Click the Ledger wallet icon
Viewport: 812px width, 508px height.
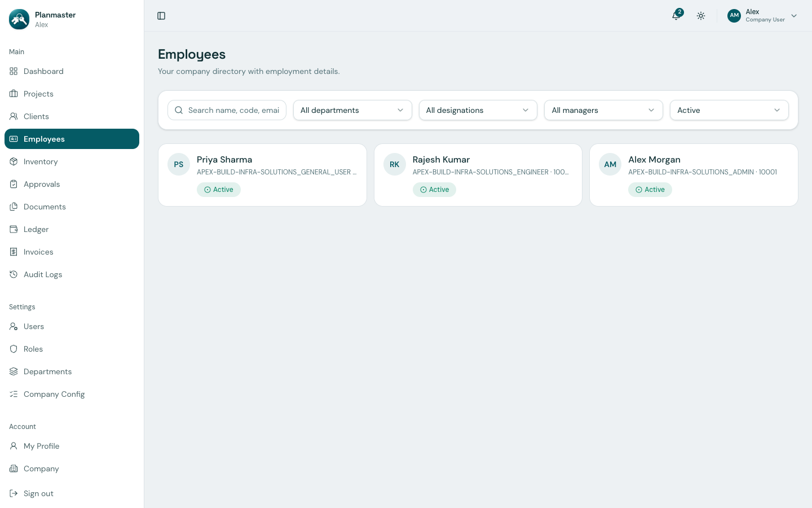pyautogui.click(x=14, y=229)
